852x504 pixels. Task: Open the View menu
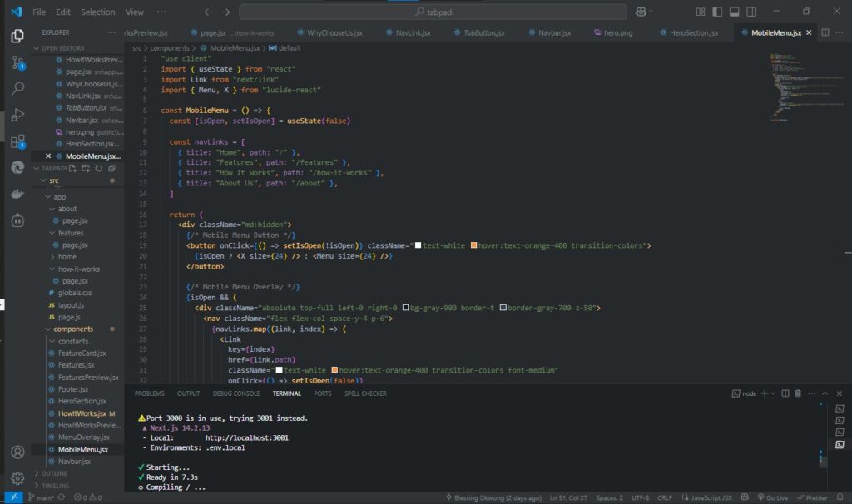coord(135,12)
